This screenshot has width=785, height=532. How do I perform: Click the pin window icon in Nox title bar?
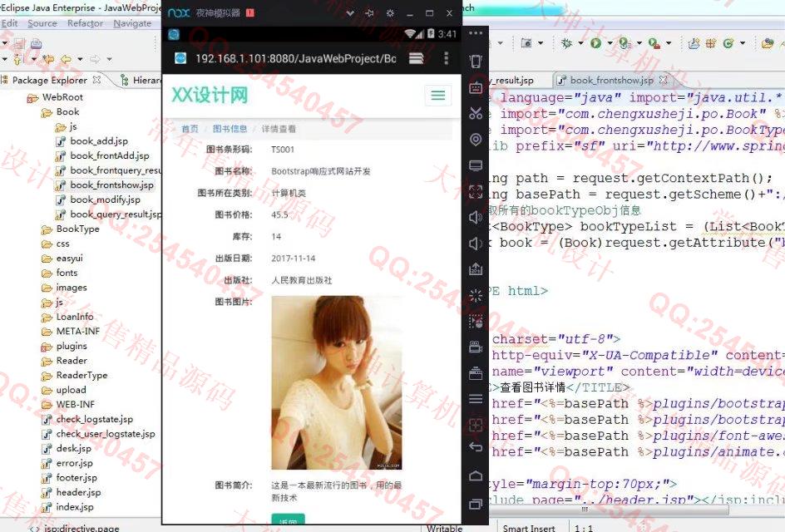coord(369,13)
